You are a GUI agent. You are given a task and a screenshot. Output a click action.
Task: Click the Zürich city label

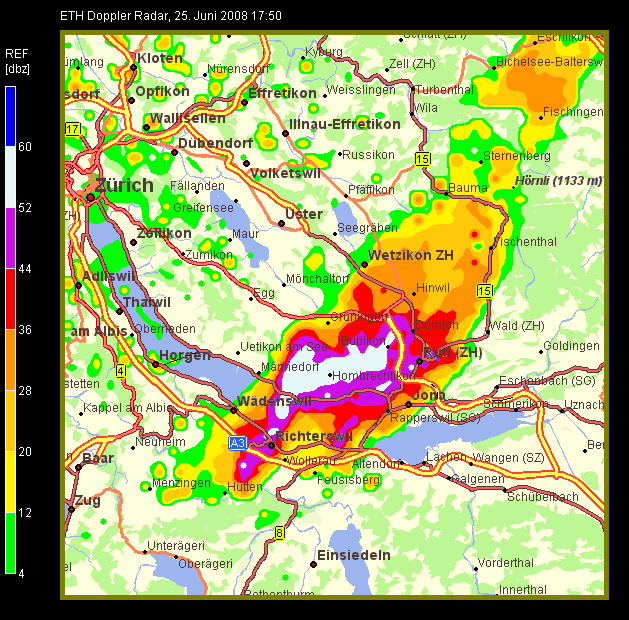point(124,185)
